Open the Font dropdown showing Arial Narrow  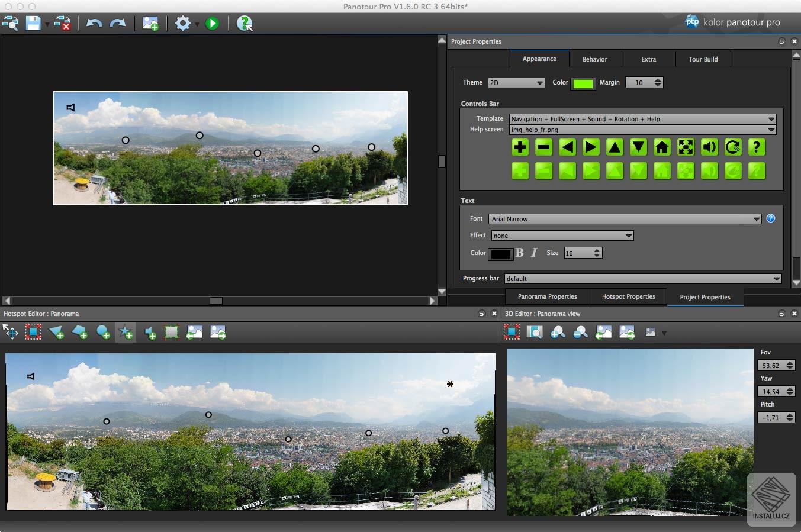point(624,218)
